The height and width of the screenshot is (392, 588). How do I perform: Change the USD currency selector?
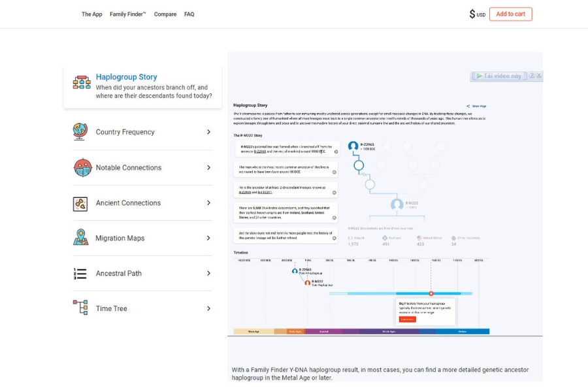(x=477, y=14)
